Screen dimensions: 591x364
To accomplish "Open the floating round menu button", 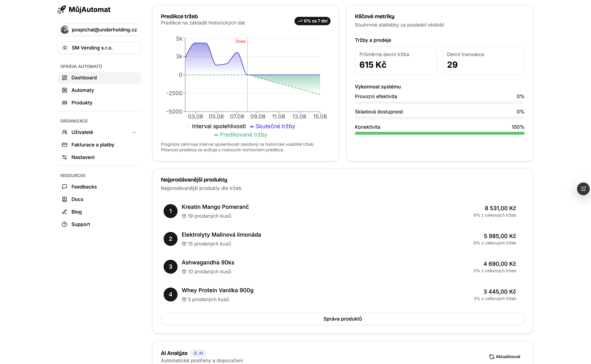I will tap(583, 189).
